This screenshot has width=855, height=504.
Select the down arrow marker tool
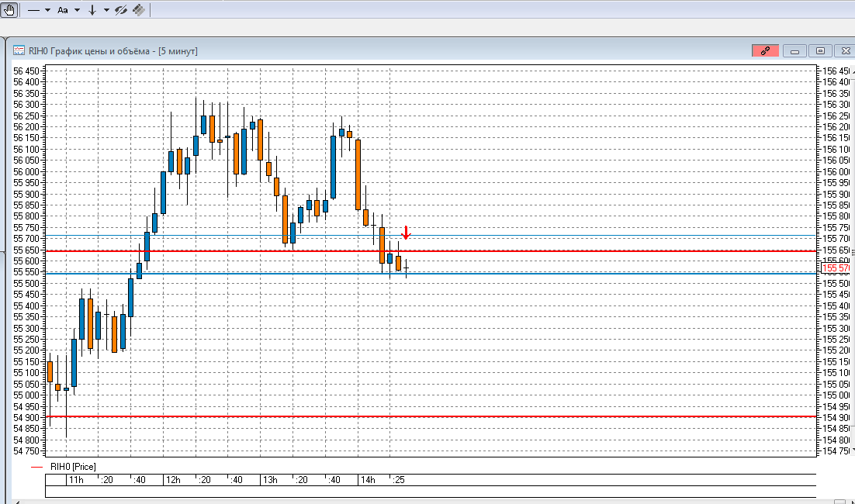point(92,10)
